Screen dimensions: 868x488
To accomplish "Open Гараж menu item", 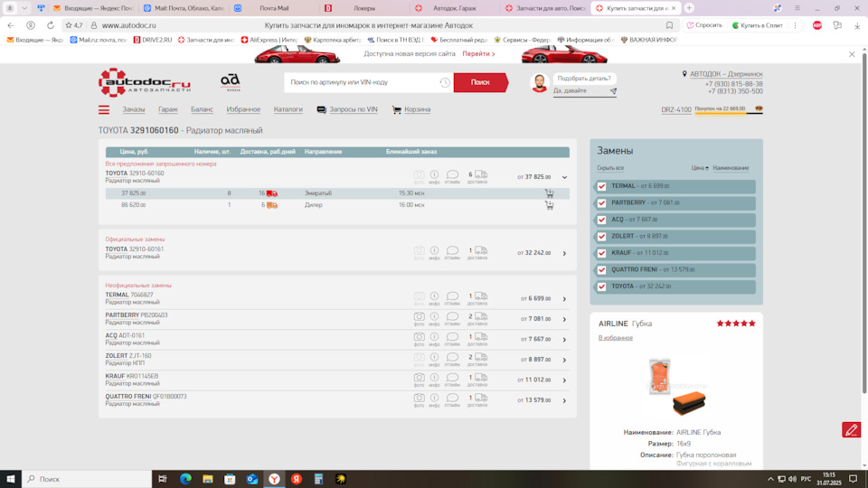I will [x=168, y=109].
